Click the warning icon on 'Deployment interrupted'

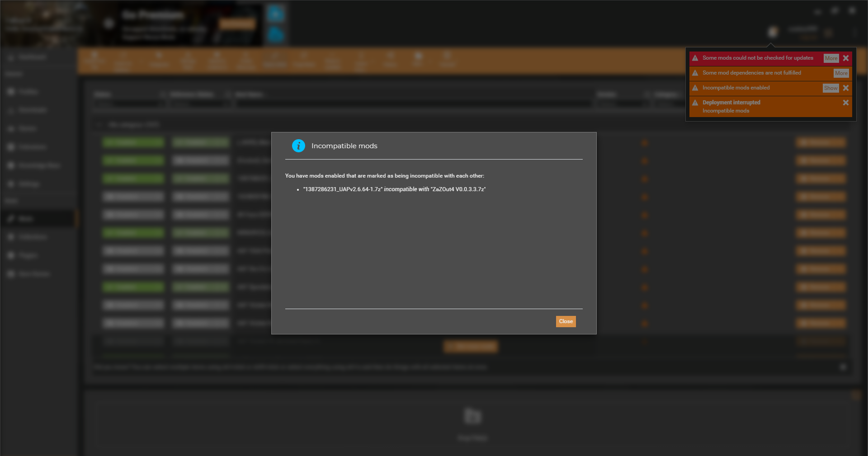click(695, 103)
